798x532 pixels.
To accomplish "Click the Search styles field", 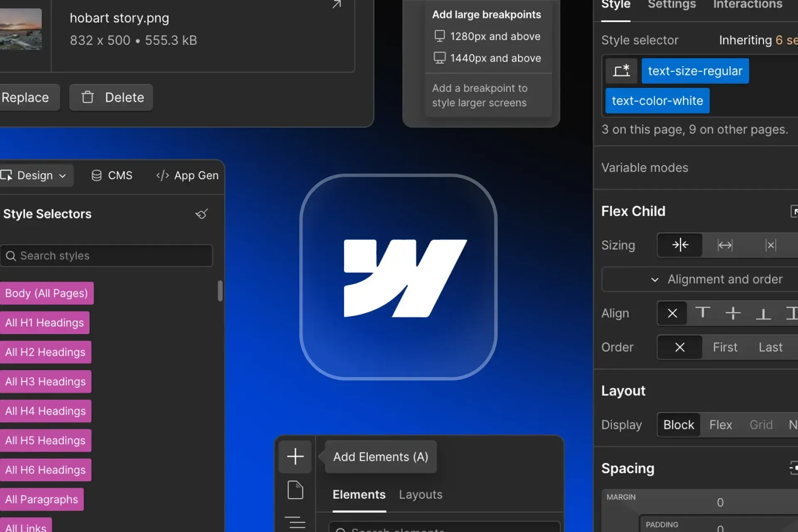I will [x=106, y=256].
